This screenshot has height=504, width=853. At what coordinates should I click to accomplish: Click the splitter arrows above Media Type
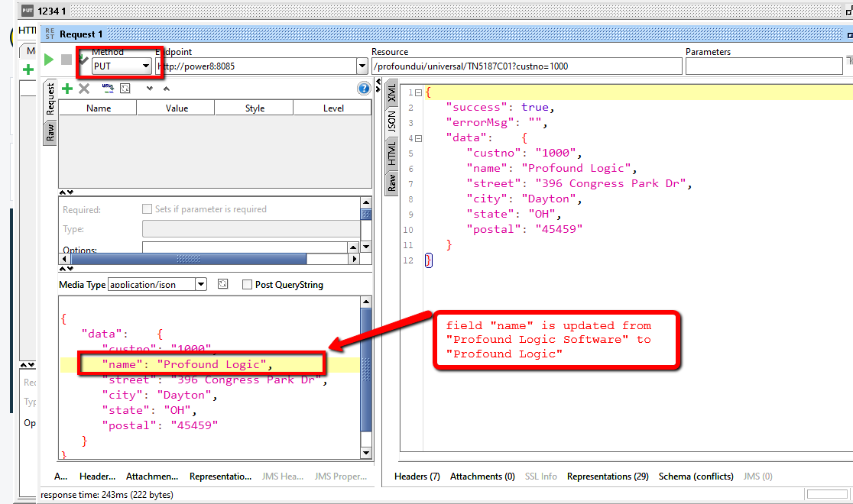[x=66, y=269]
